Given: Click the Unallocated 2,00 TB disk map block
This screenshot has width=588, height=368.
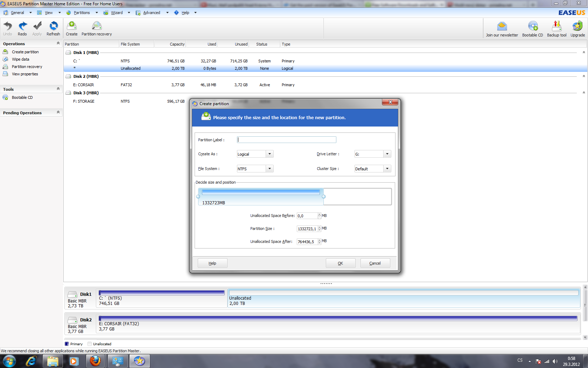Looking at the screenshot, I should (404, 298).
